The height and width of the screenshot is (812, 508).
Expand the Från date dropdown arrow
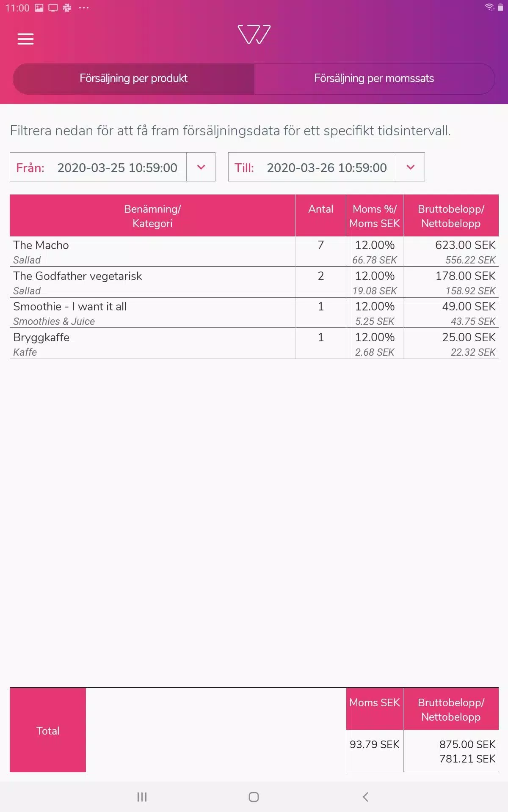click(201, 167)
